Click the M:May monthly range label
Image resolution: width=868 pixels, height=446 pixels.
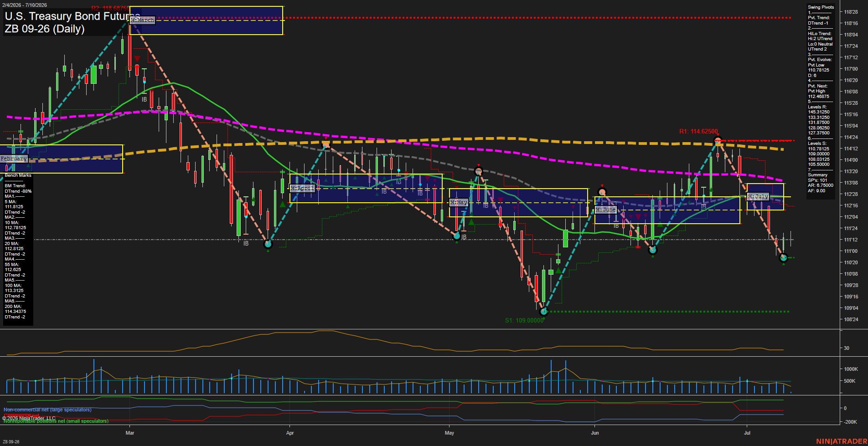coord(459,202)
